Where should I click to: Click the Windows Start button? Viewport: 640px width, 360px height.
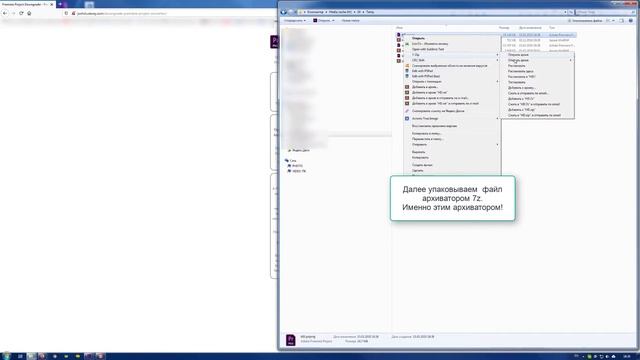tap(6, 356)
